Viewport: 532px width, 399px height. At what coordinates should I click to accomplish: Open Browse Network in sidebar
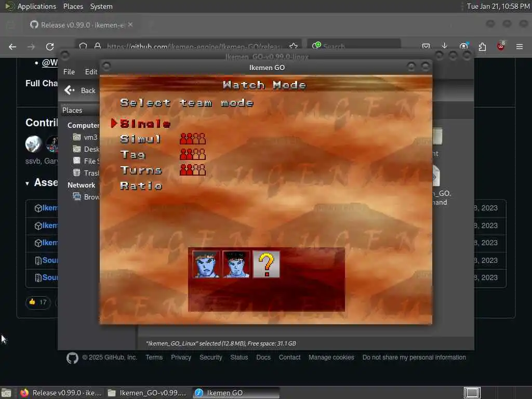[x=86, y=197]
